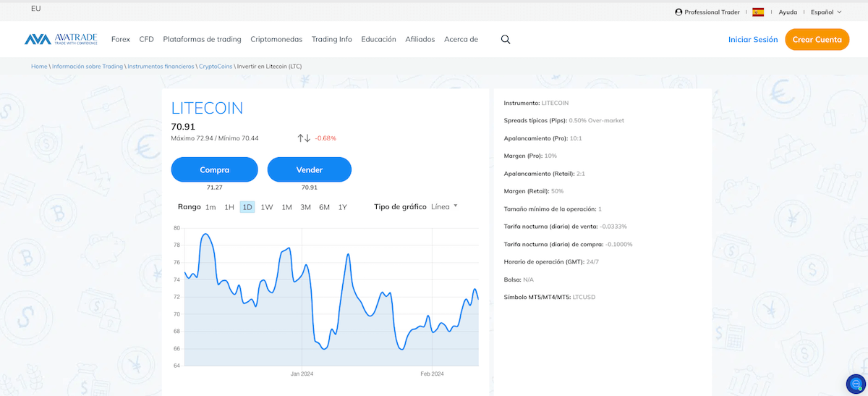The image size is (868, 396).
Task: Click Tamaño mínimo de la operación row
Action: coord(553,208)
